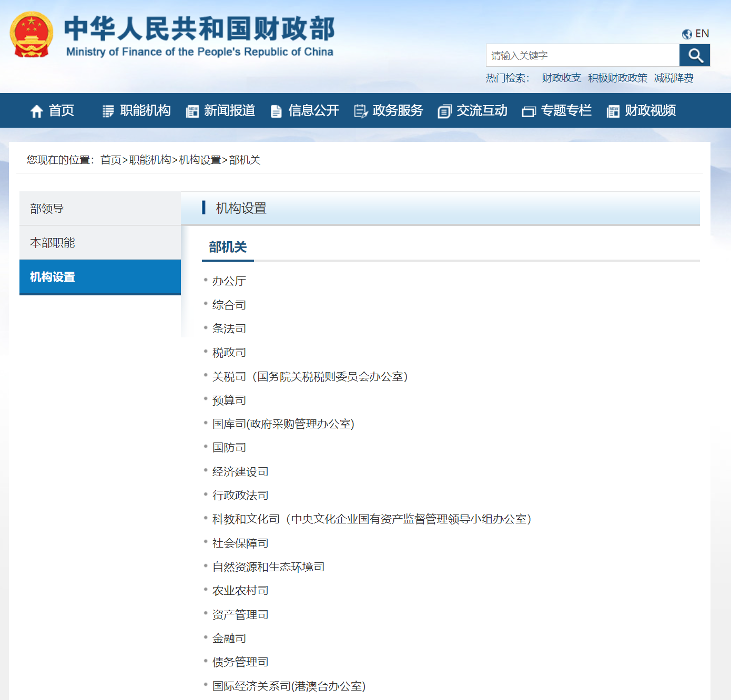Click the icon beside 政务服务
This screenshot has width=731, height=700.
(360, 111)
